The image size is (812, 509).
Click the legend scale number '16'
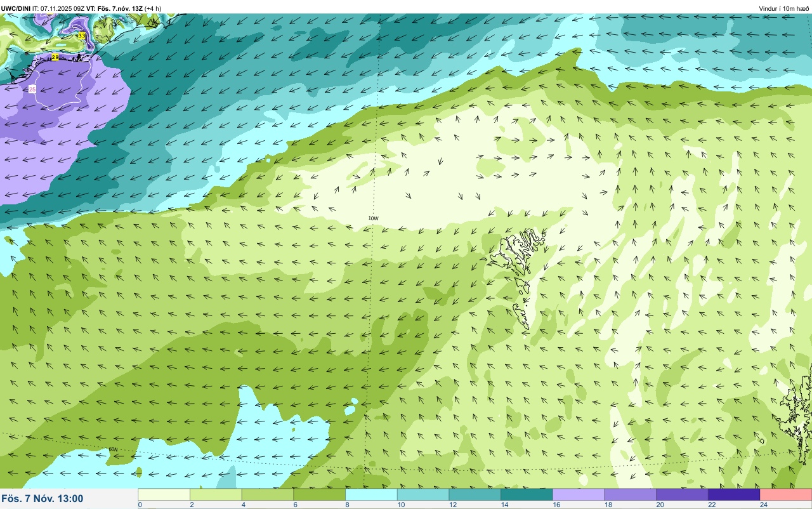556,505
